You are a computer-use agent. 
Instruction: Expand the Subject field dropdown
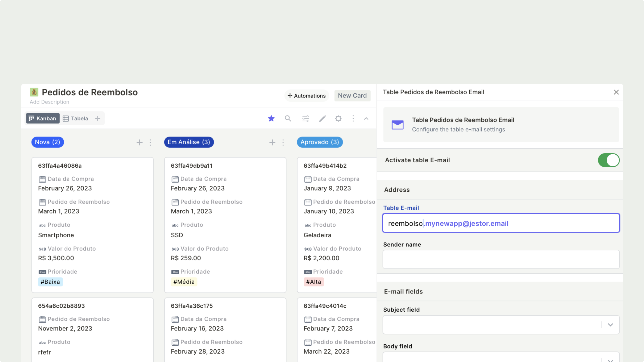(610, 325)
